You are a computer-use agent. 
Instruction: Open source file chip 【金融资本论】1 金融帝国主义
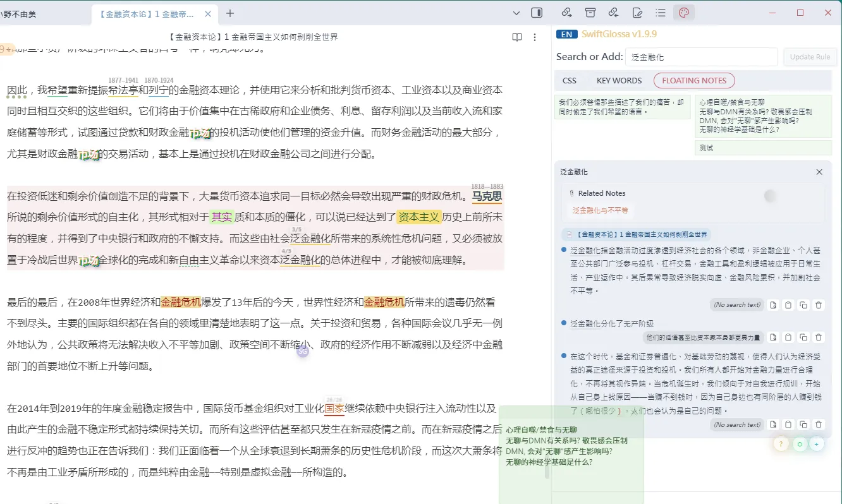[x=635, y=234]
